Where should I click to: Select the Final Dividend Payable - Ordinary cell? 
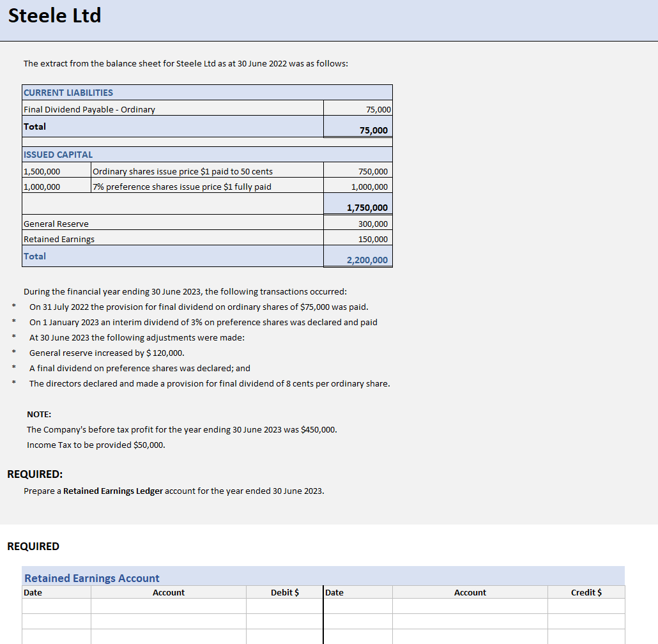89,109
